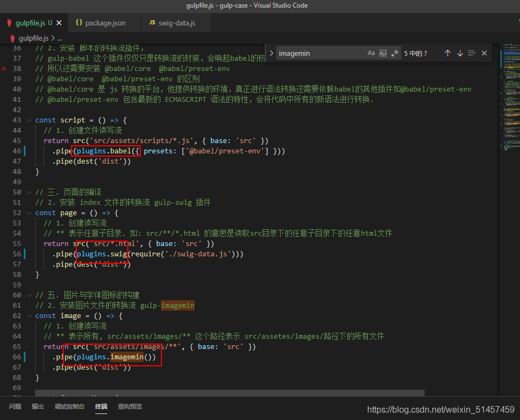Click '@babel/preset-env' string on line 46

click(x=225, y=151)
